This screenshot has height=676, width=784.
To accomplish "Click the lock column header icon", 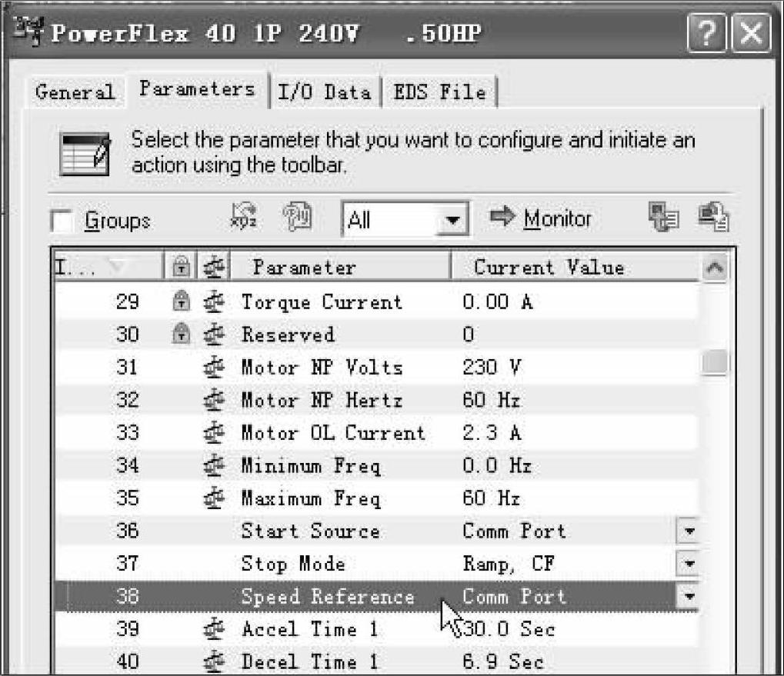I will (181, 268).
